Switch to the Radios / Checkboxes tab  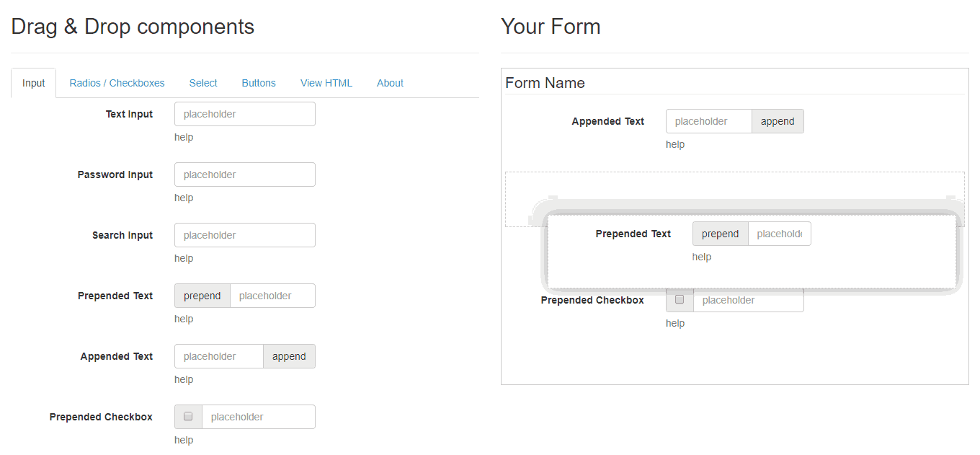(x=117, y=83)
